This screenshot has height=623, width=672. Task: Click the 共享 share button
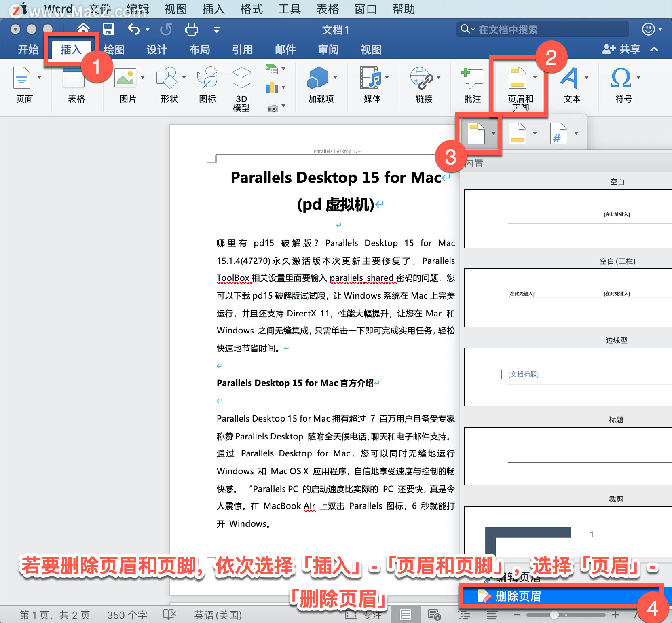[621, 49]
